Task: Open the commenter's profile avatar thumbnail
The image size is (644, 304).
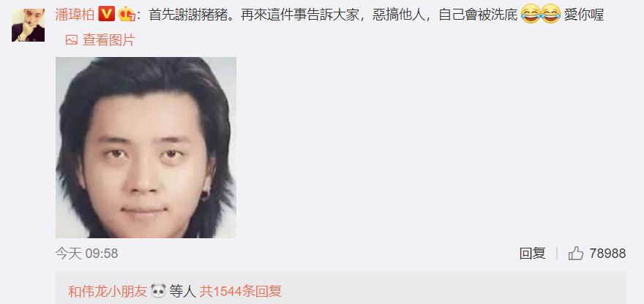Action: 28,25
